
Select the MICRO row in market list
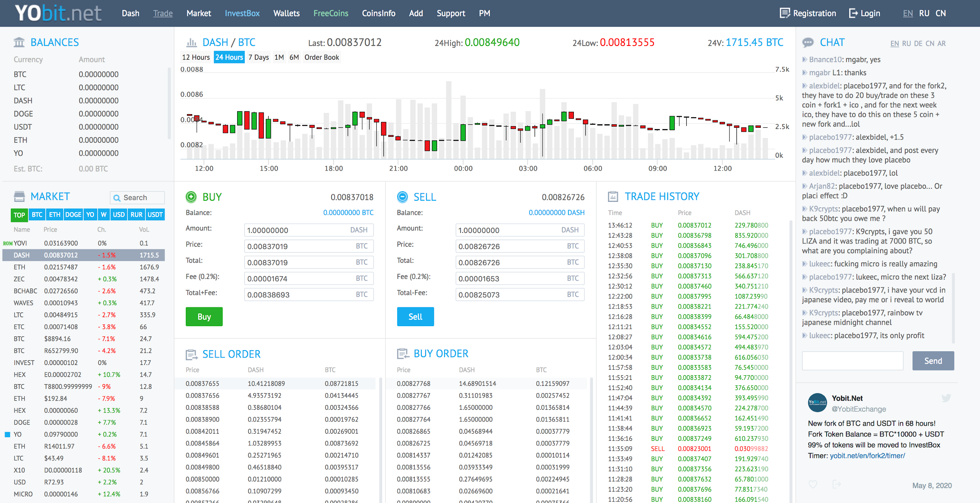(x=84, y=494)
